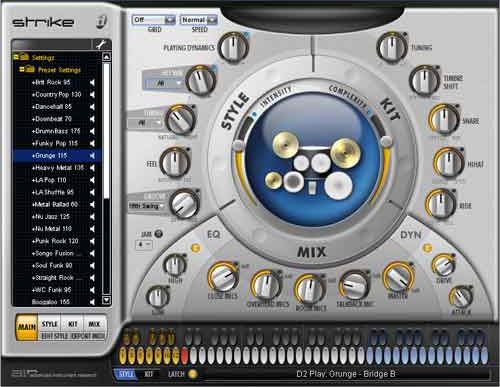This screenshot has height=387, width=500.
Task: Toggle the Playing Dynamics knob's blue indicator
Action: click(246, 34)
